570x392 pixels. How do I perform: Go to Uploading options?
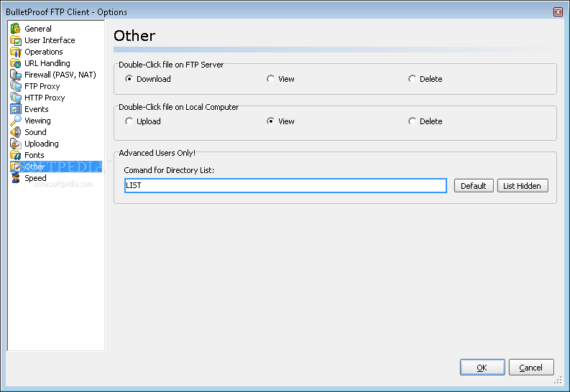tap(42, 144)
